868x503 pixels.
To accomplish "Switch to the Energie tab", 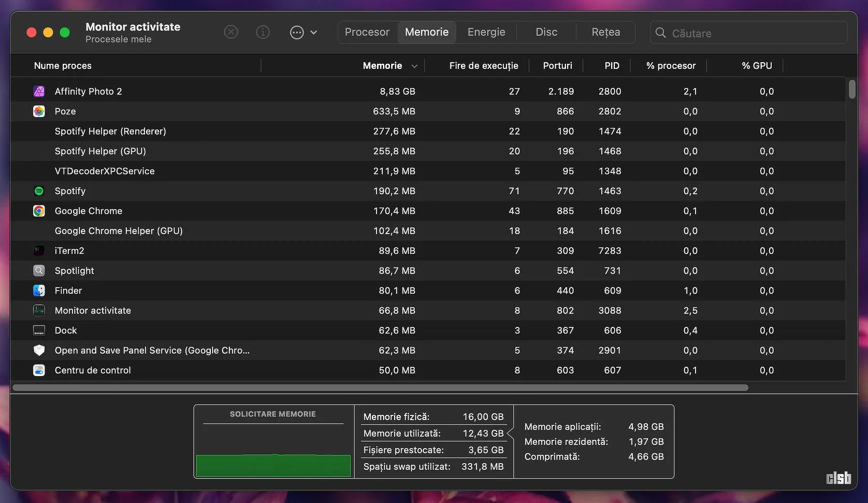I will pyautogui.click(x=486, y=32).
